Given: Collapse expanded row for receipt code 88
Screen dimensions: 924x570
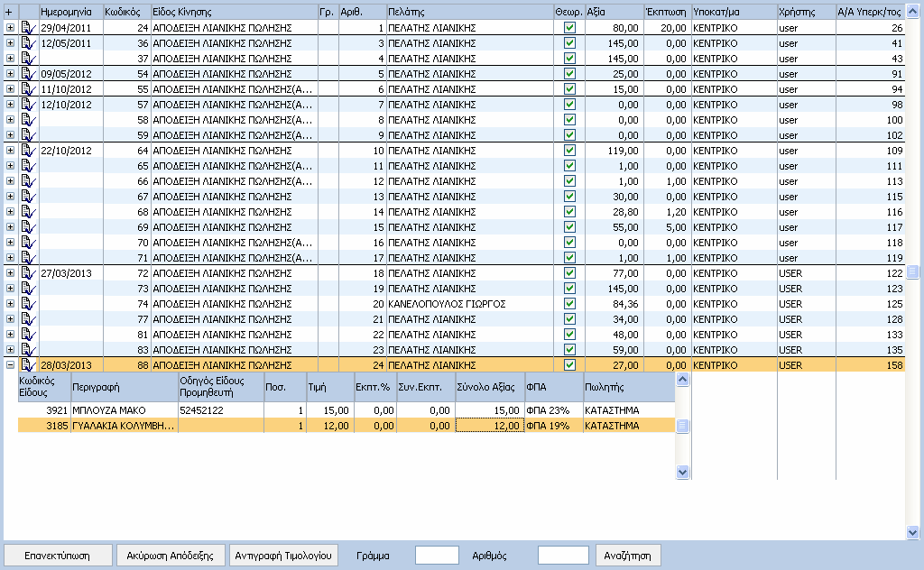Looking at the screenshot, I should (x=10, y=364).
